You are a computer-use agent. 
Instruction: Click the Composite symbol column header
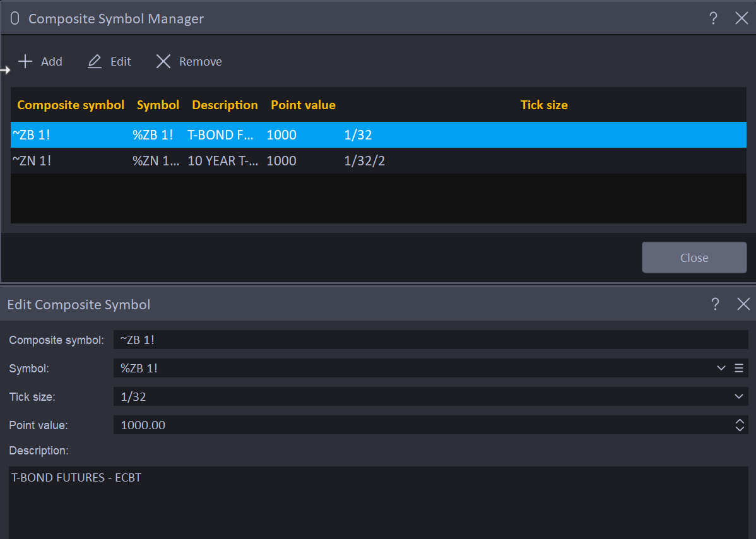click(70, 105)
